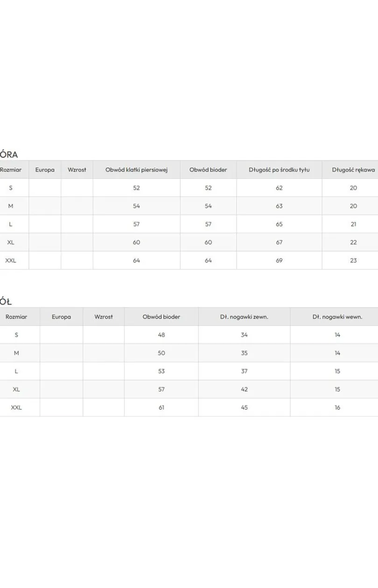Select value 69 in back length column
Viewport: 378px width, 588px height.
coord(279,260)
